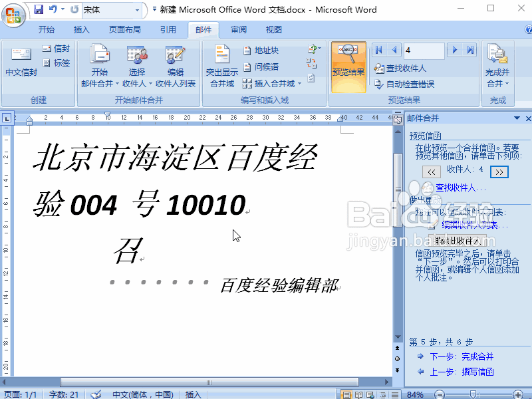Click Select Browse Object circle
The height and width of the screenshot is (399, 532).
(397, 359)
